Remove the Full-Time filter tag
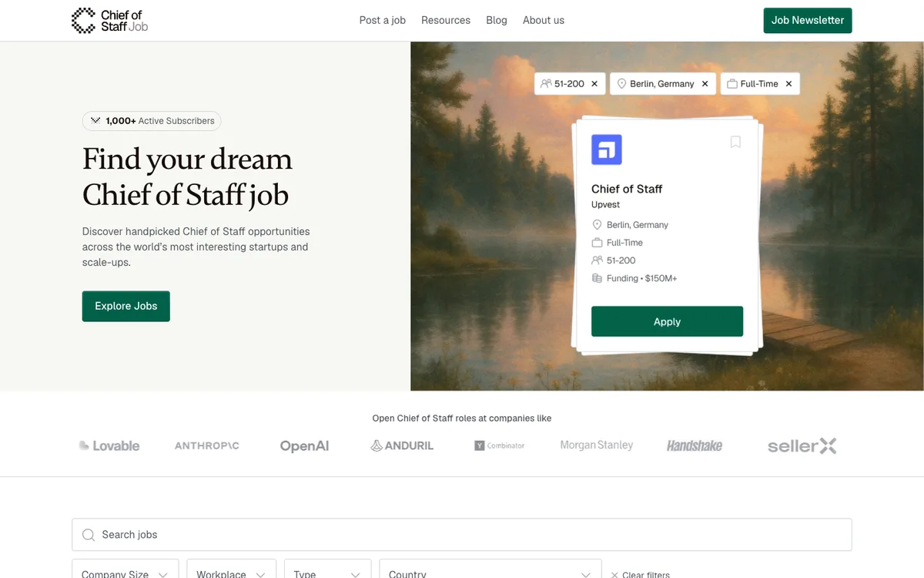The width and height of the screenshot is (924, 578). tap(788, 84)
